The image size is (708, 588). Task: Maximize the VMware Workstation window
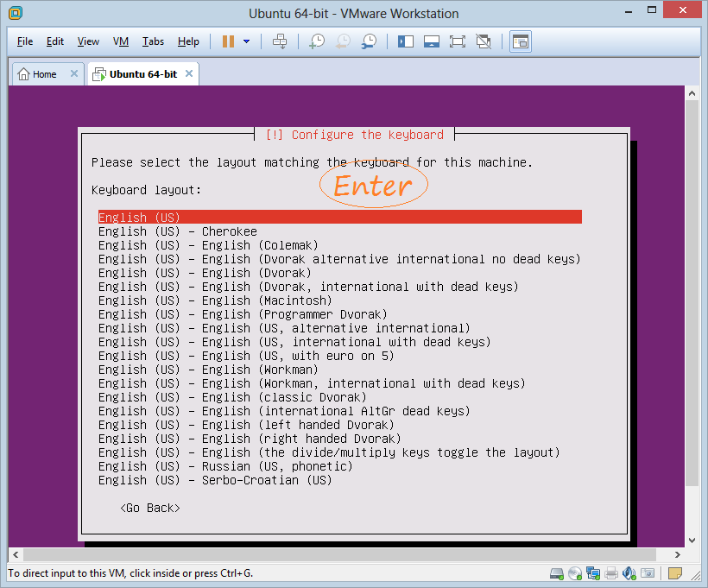tap(651, 10)
